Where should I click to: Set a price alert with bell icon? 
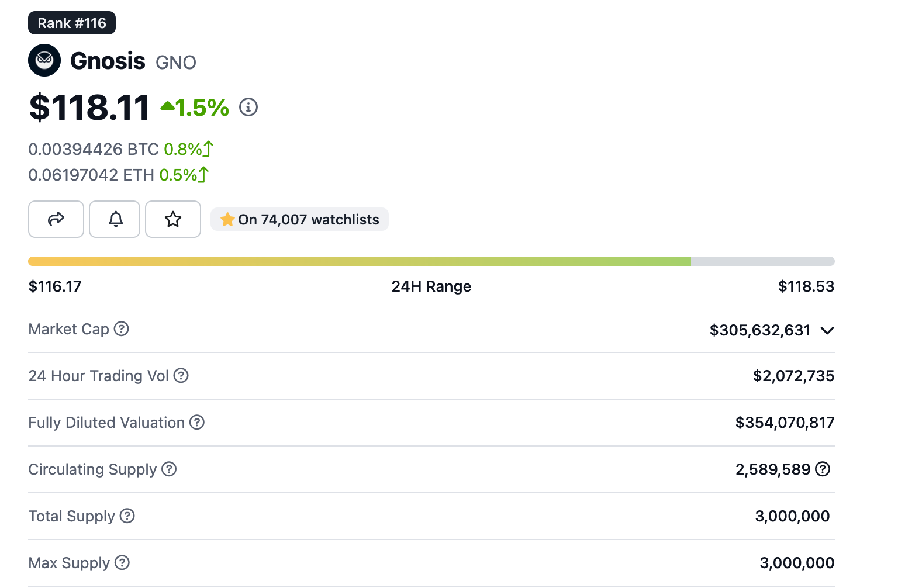pos(115,219)
